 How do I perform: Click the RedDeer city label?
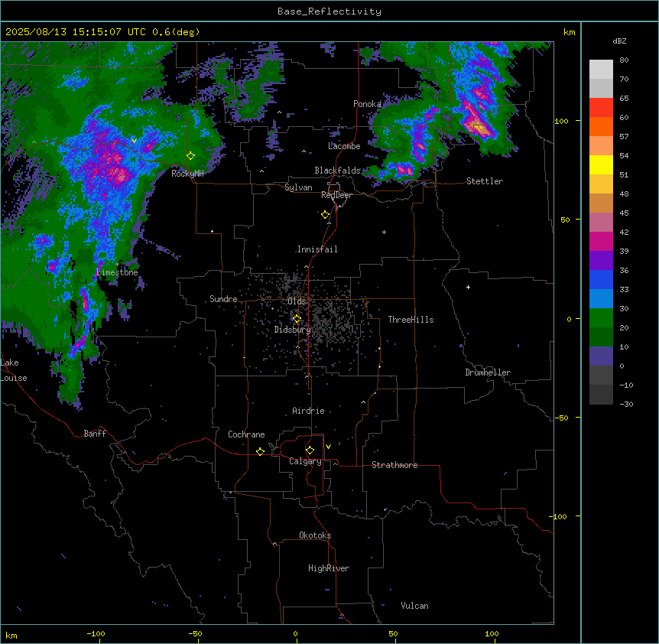click(x=336, y=195)
